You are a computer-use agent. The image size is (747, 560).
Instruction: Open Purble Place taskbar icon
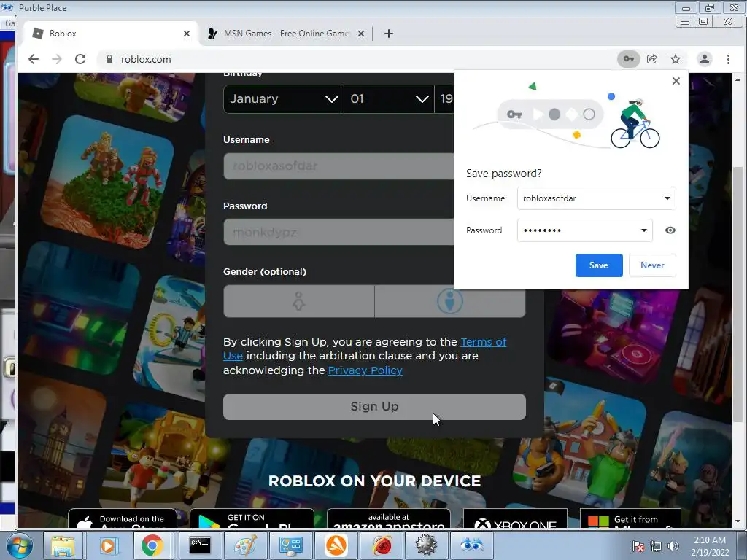(472, 545)
